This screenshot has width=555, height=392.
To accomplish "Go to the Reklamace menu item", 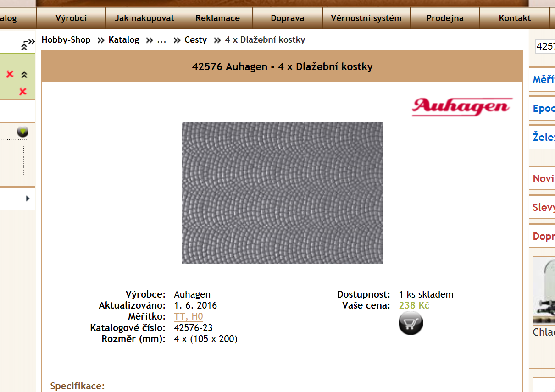I will (x=217, y=18).
